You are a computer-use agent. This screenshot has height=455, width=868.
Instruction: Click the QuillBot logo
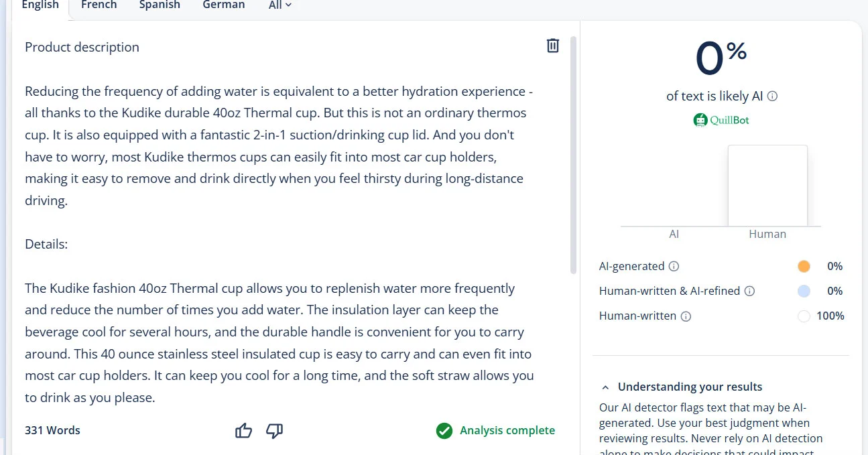pos(721,121)
